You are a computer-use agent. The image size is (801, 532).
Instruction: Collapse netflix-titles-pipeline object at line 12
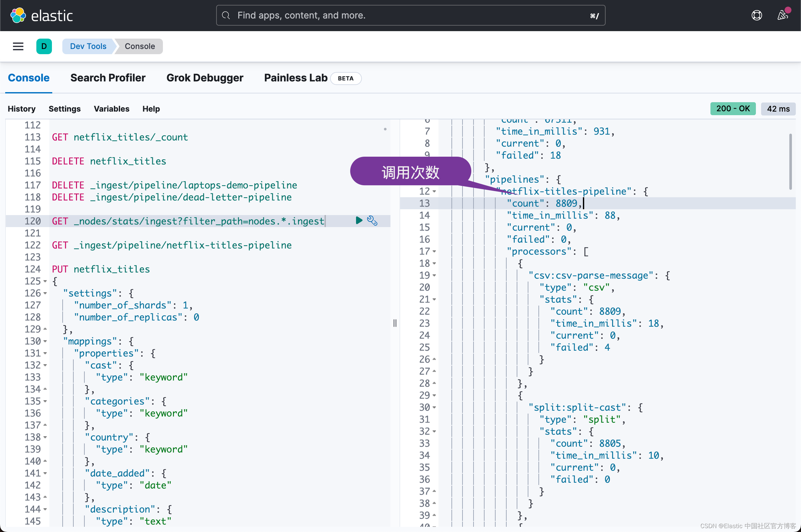click(435, 191)
